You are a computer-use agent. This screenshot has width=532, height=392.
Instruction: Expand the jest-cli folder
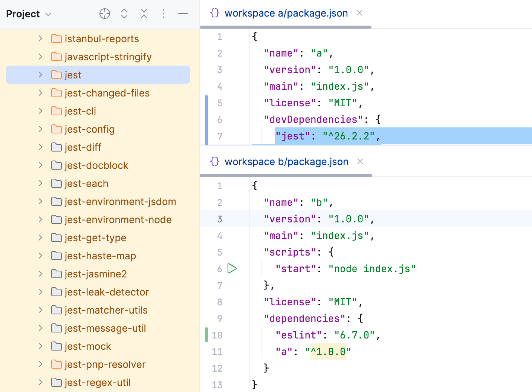pyautogui.click(x=40, y=111)
